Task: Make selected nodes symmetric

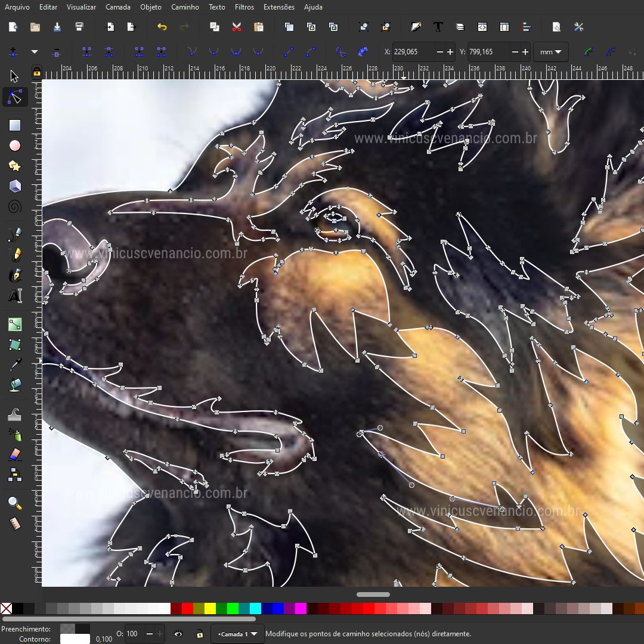Action: (x=236, y=52)
